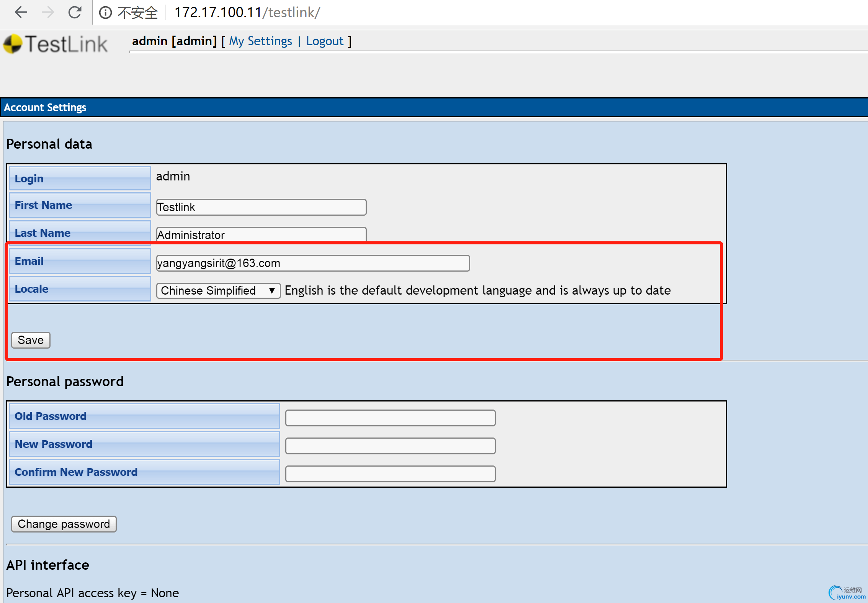Reload the page with refresh icon
Image resolution: width=868 pixels, height=603 pixels.
tap(75, 12)
